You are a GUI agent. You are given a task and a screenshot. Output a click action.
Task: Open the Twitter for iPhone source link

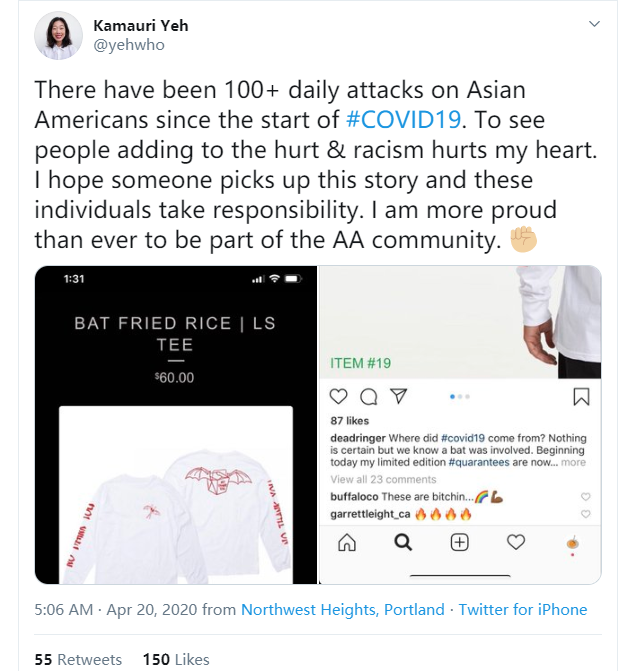point(523,609)
